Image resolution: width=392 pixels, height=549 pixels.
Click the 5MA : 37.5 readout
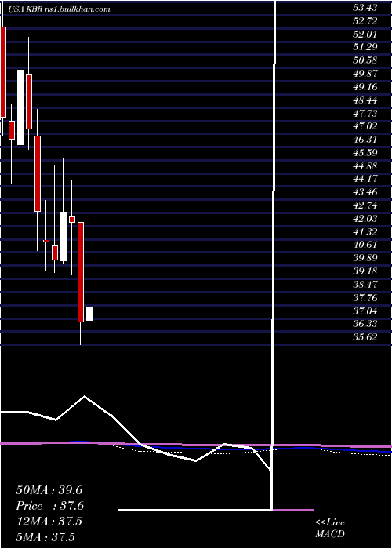pos(45,537)
